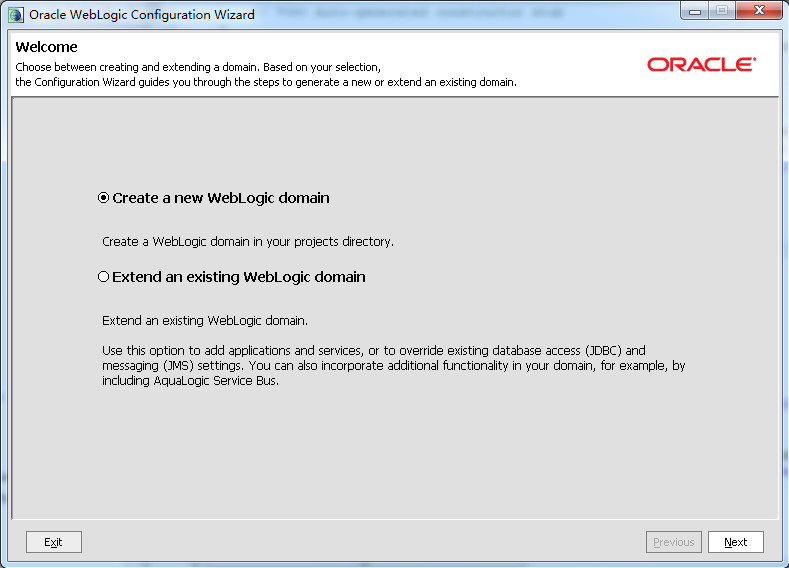The image size is (789, 568).
Task: Click the disabled Previous button
Action: tap(673, 542)
